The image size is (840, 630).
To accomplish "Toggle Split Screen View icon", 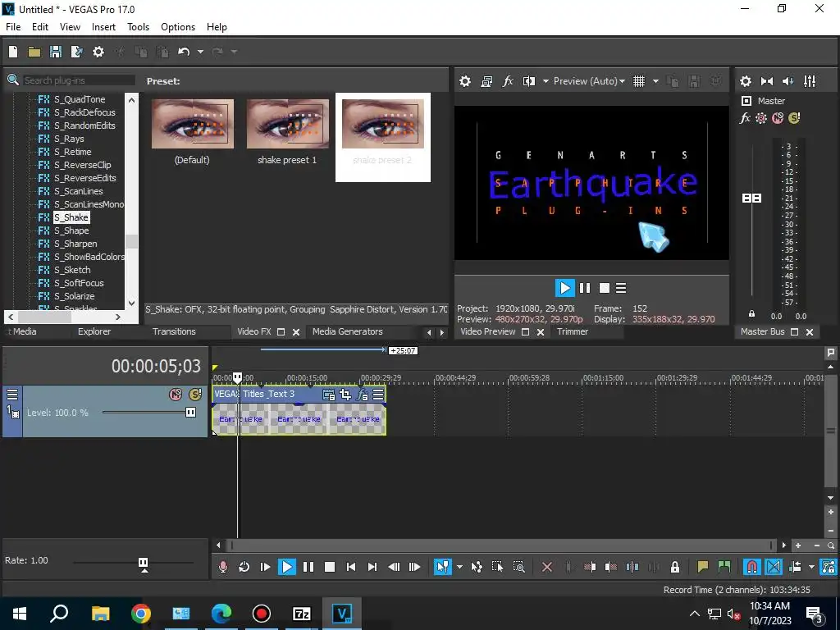I will pos(529,81).
